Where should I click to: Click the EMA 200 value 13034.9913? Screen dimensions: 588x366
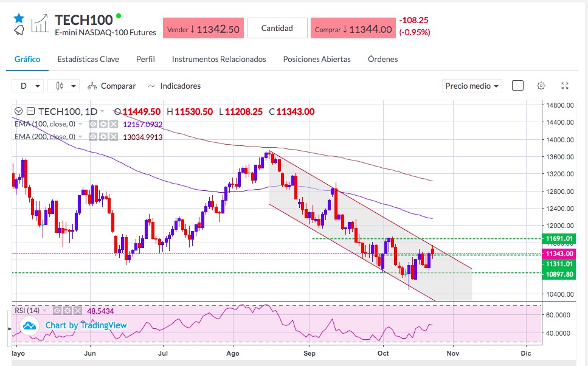coord(142,137)
